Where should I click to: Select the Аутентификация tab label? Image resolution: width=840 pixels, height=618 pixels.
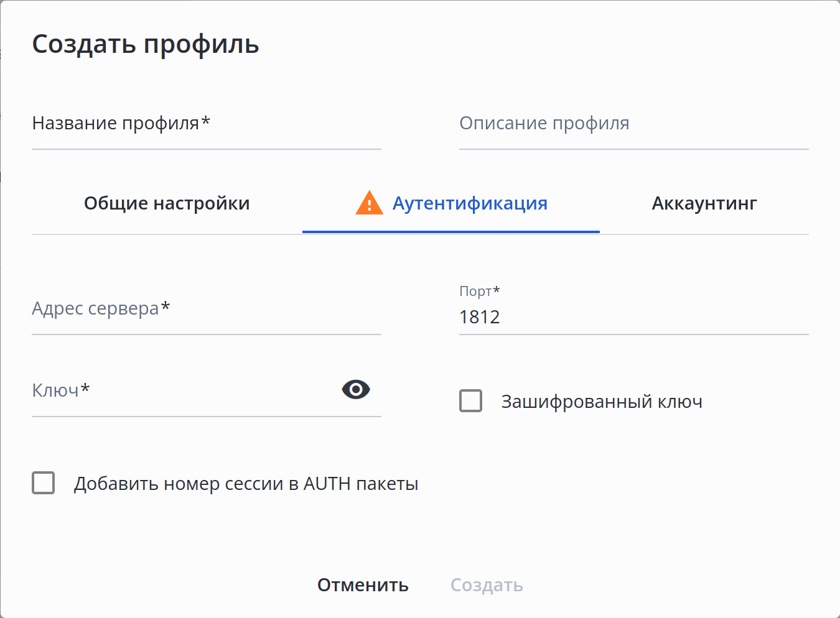pyautogui.click(x=470, y=203)
